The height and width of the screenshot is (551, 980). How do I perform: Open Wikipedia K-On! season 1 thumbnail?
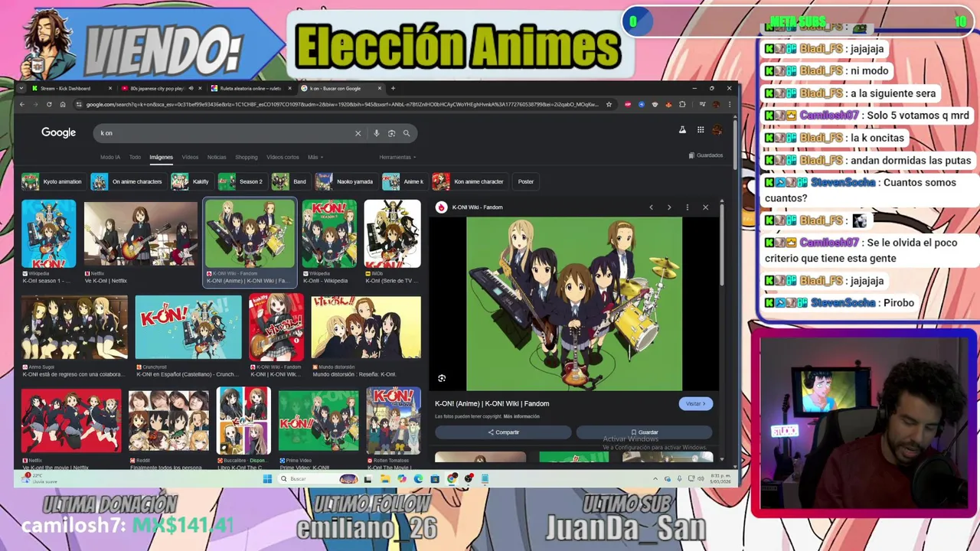pos(48,234)
